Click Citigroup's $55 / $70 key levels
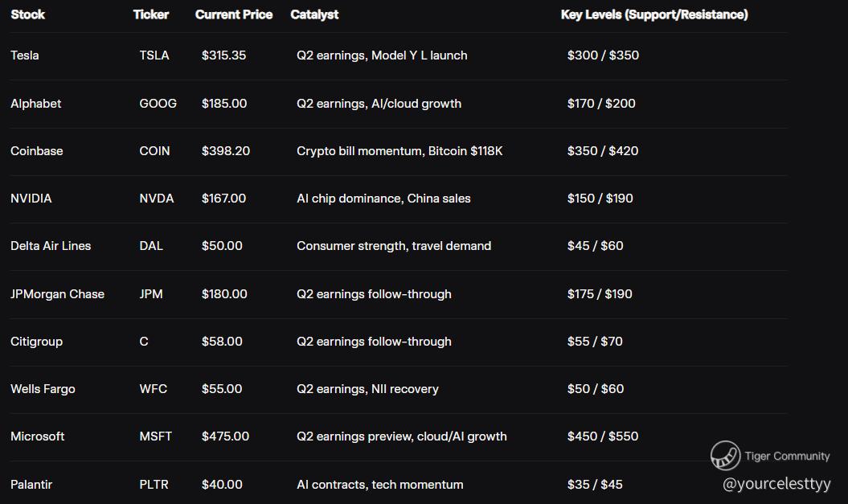The width and height of the screenshot is (848, 504). 595,342
